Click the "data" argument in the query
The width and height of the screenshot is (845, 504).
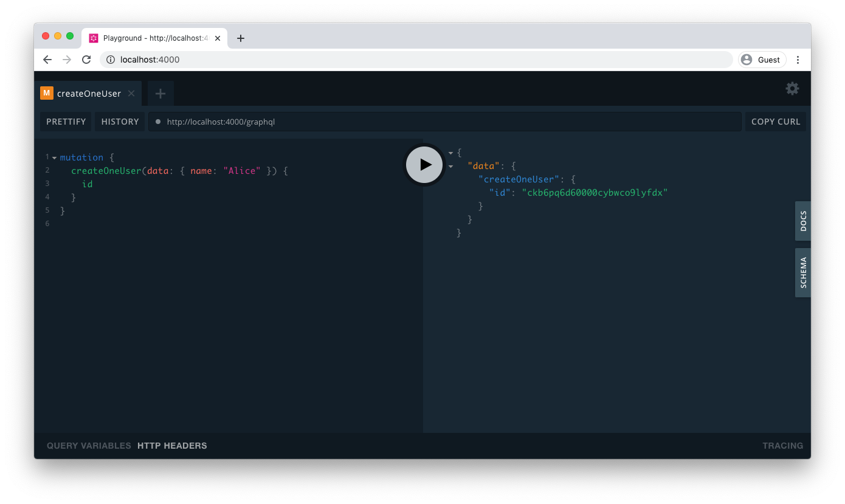[157, 171]
